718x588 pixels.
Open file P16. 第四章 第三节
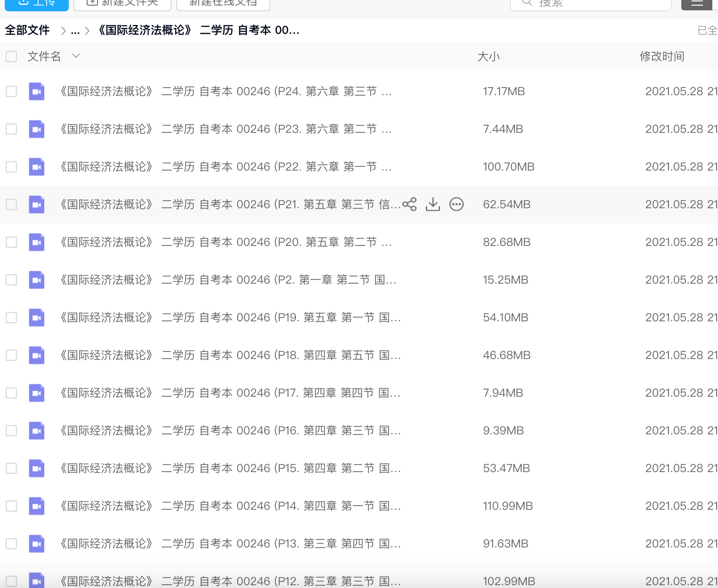point(229,431)
